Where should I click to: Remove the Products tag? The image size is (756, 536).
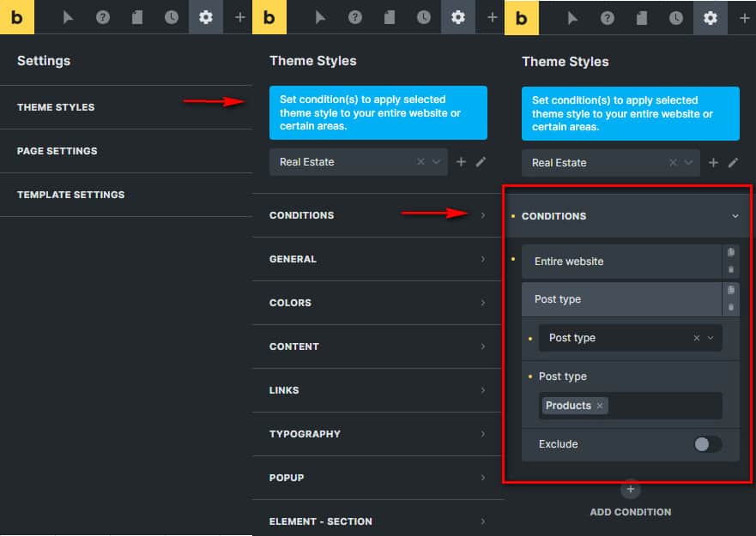pyautogui.click(x=600, y=406)
